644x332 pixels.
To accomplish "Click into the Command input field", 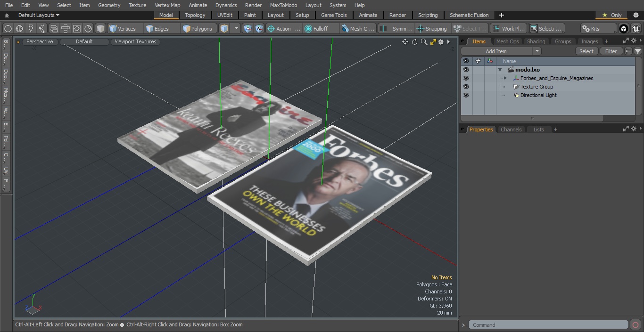I will click(548, 325).
